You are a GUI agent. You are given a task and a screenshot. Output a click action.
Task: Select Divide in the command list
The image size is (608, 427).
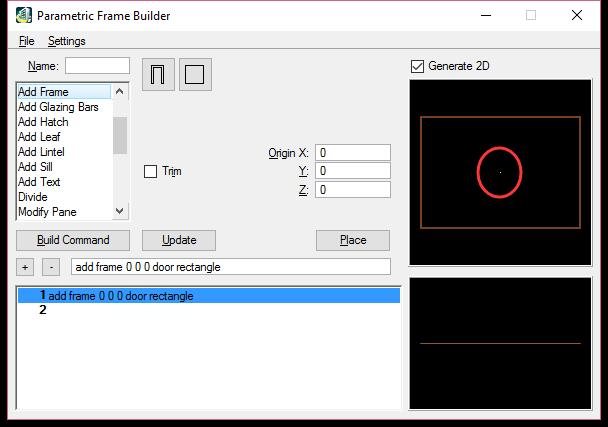click(64, 197)
